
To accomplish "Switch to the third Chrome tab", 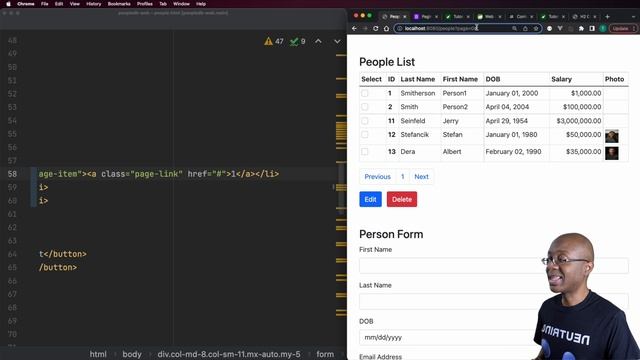I will tap(456, 17).
